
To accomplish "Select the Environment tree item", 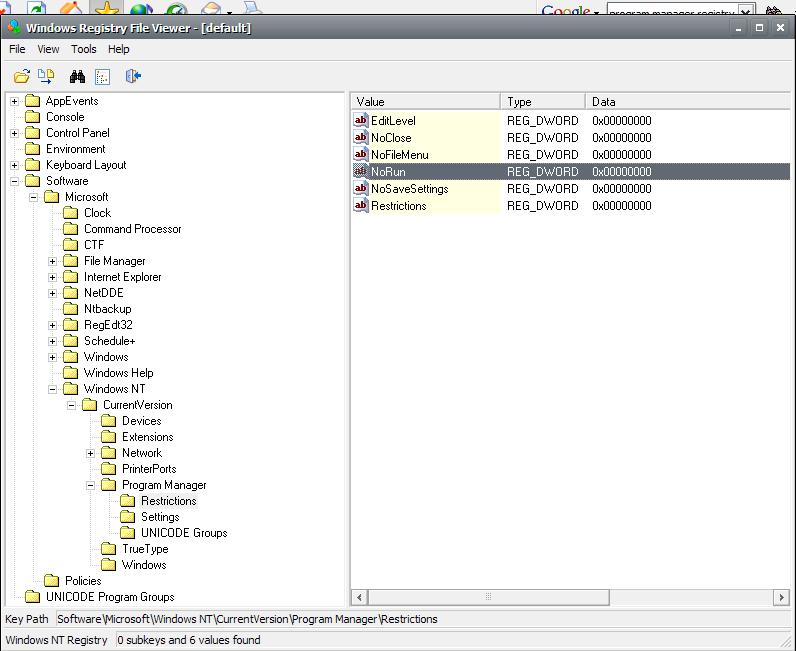I will click(76, 149).
